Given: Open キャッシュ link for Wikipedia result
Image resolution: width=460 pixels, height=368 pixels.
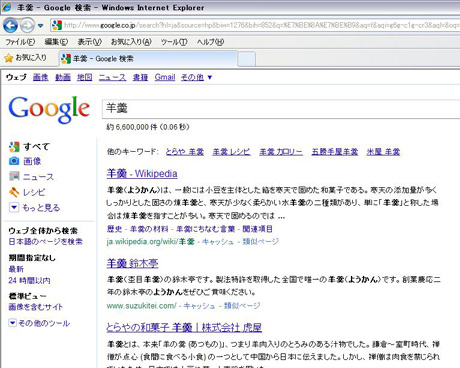Looking at the screenshot, I should [x=218, y=241].
